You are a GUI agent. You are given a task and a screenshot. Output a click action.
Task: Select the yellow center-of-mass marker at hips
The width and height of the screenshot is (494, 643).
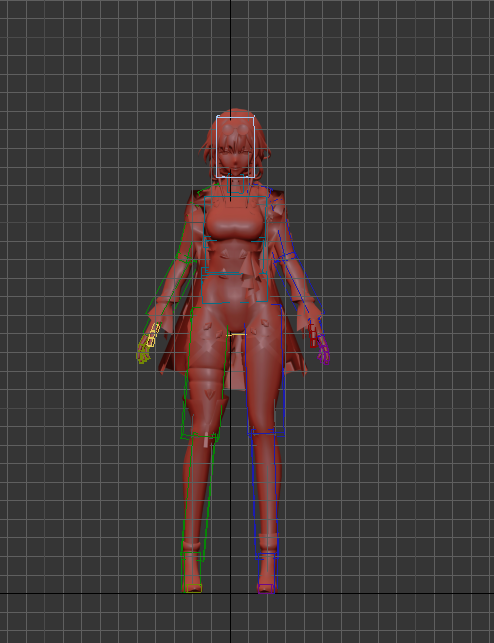coord(236,335)
